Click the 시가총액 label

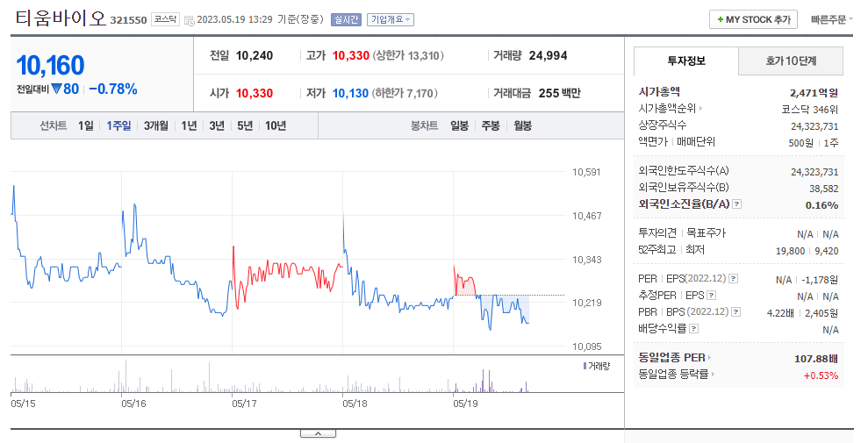pos(659,92)
